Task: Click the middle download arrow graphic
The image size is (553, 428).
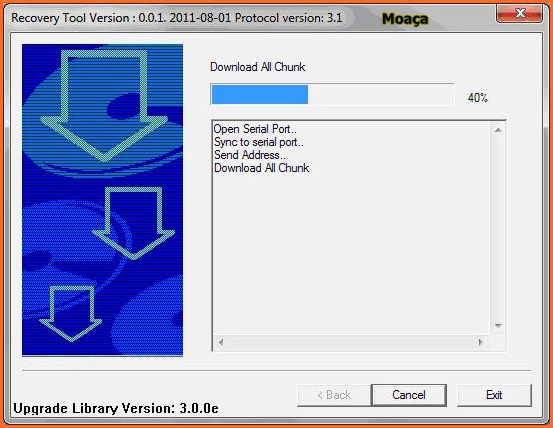Action: click(134, 223)
